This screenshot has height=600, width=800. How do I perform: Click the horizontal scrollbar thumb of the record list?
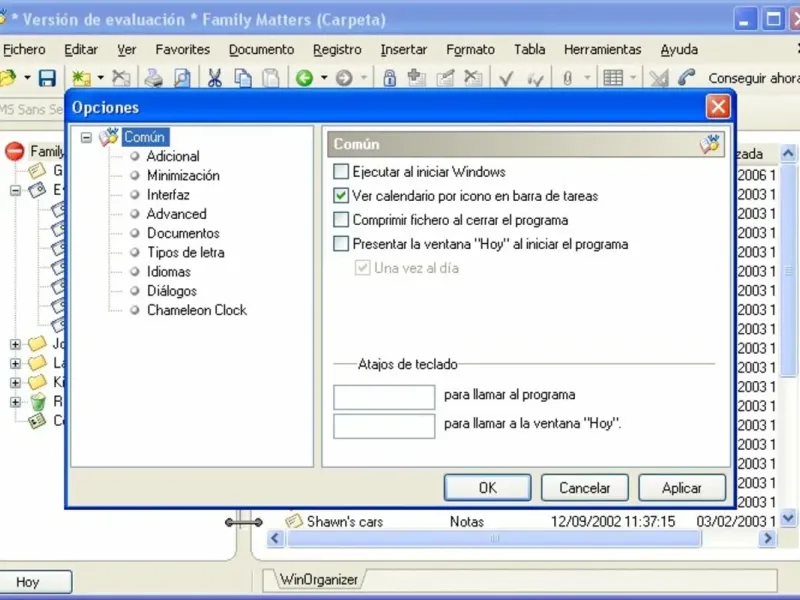[494, 538]
